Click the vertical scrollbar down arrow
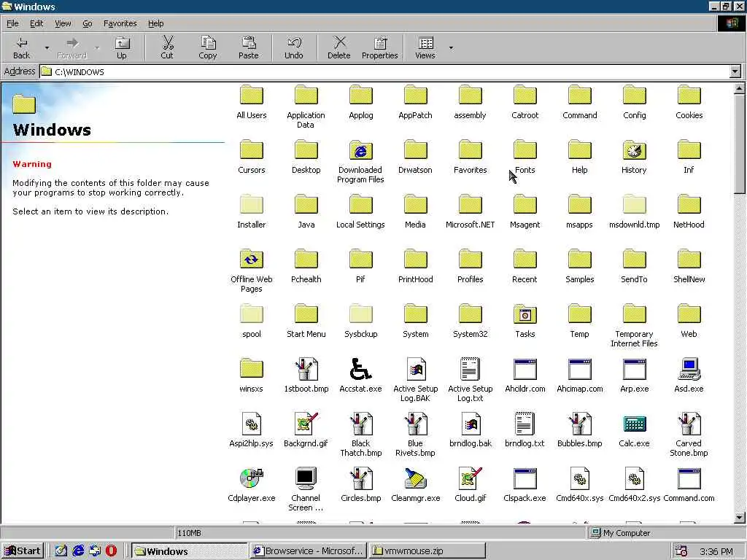 click(740, 517)
